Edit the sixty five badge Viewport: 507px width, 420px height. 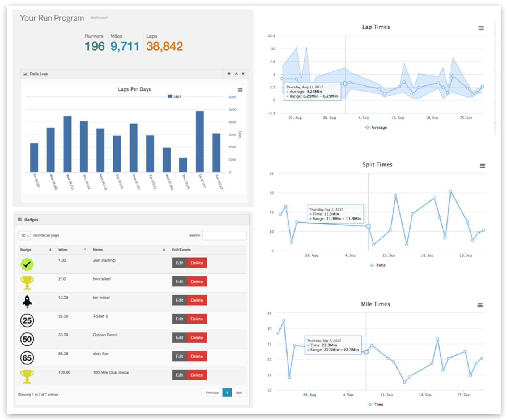coord(179,356)
